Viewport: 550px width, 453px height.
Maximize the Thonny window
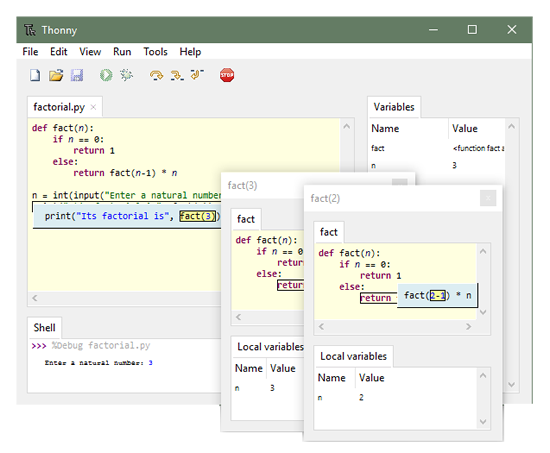[472, 30]
